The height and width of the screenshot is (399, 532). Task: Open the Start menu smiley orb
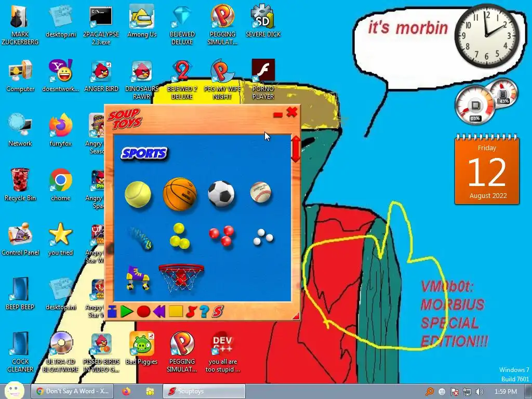pos(14,391)
